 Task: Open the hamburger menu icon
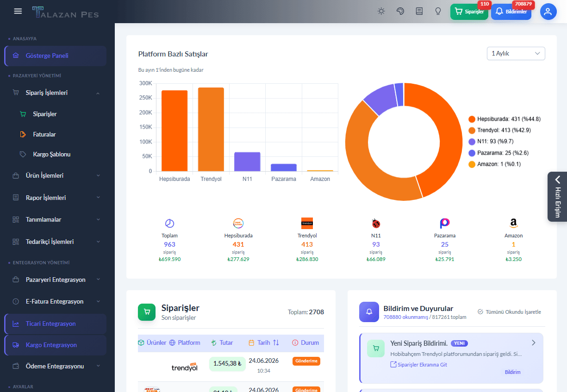coord(18,11)
